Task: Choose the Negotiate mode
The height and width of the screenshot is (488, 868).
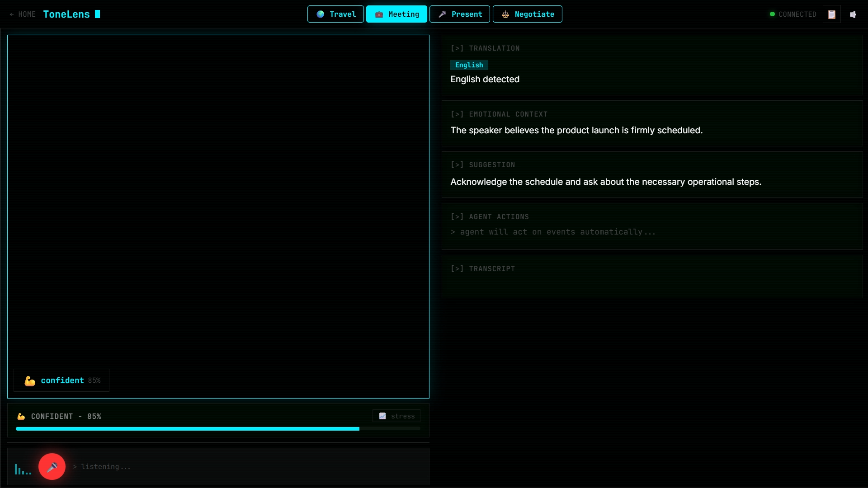Action: click(527, 14)
